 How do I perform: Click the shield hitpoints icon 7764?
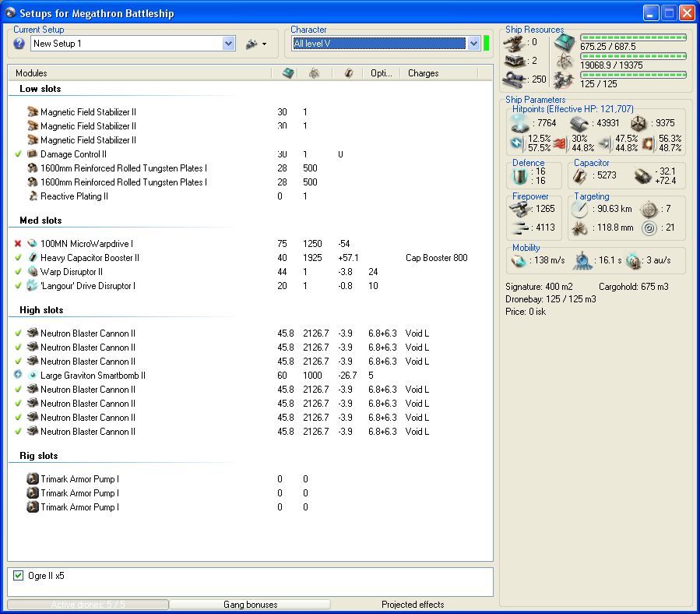[x=519, y=123]
